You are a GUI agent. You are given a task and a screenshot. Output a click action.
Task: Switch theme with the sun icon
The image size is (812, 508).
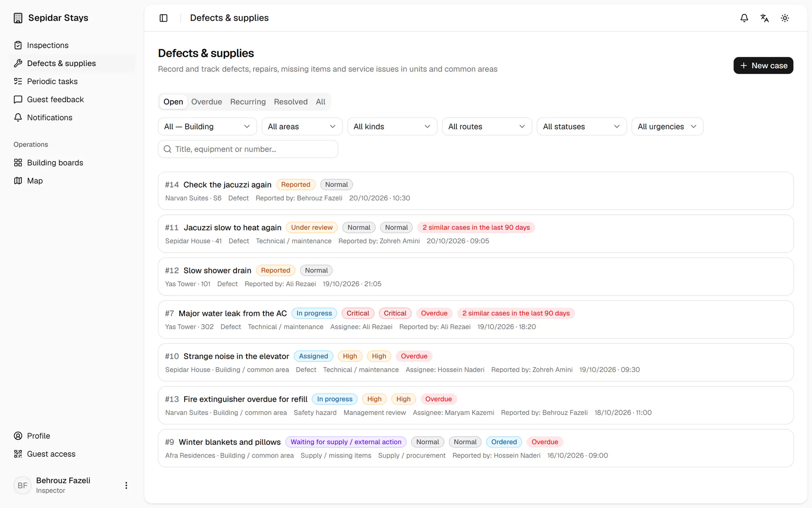pyautogui.click(x=785, y=18)
